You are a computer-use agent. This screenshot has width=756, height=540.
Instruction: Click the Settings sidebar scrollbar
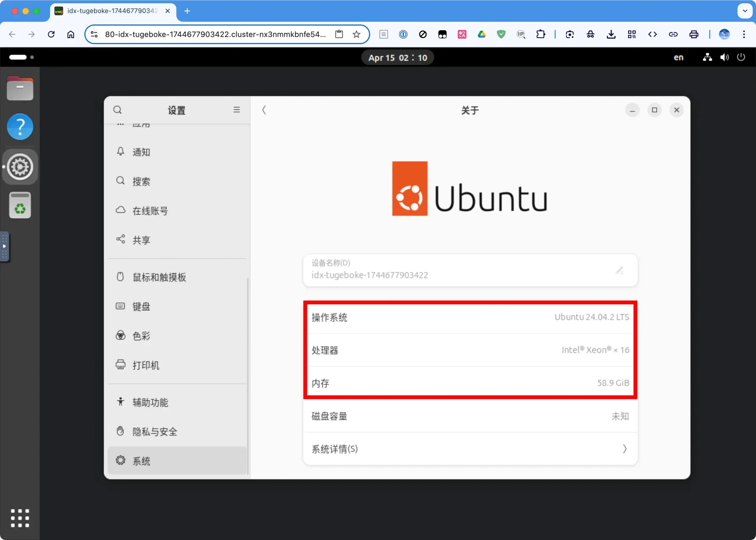[247, 376]
